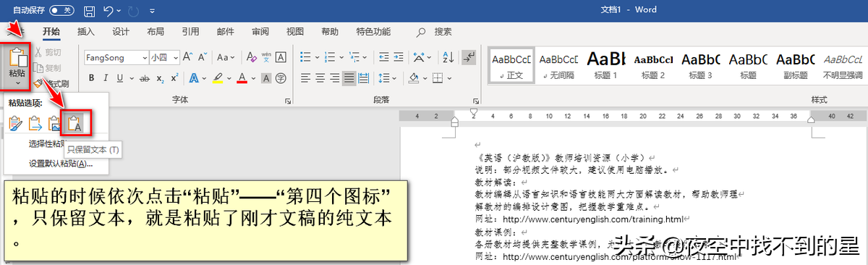This screenshot has width=868, height=265.
Task: Click the 剪切 Cut button
Action: tap(48, 52)
